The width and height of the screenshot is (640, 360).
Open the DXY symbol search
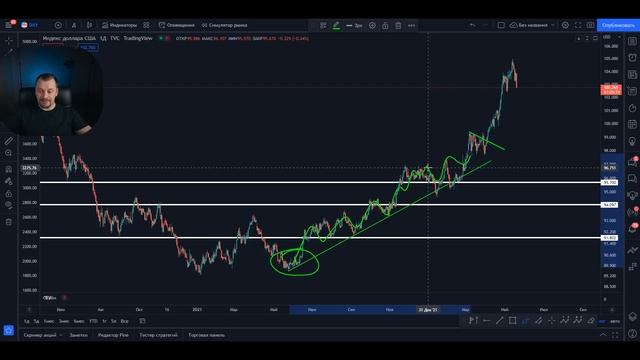(30, 25)
